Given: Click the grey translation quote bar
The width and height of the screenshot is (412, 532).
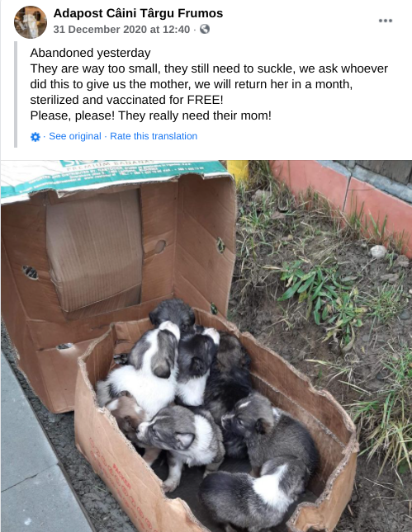Looking at the screenshot, I should pos(16,94).
